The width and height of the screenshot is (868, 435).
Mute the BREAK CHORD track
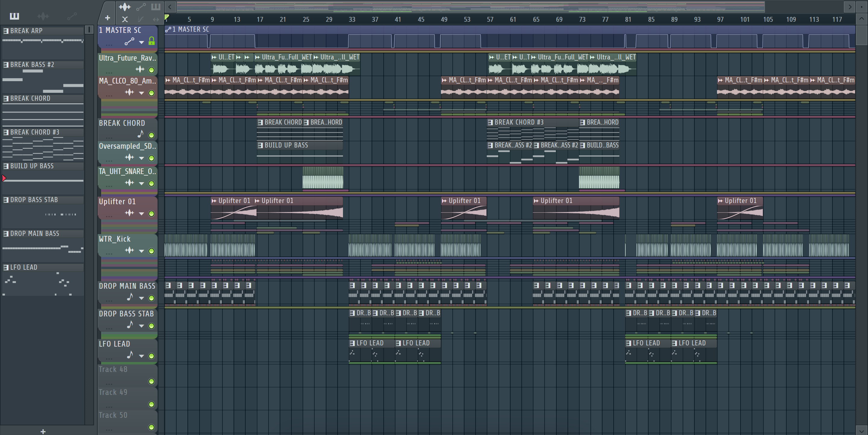tap(152, 135)
